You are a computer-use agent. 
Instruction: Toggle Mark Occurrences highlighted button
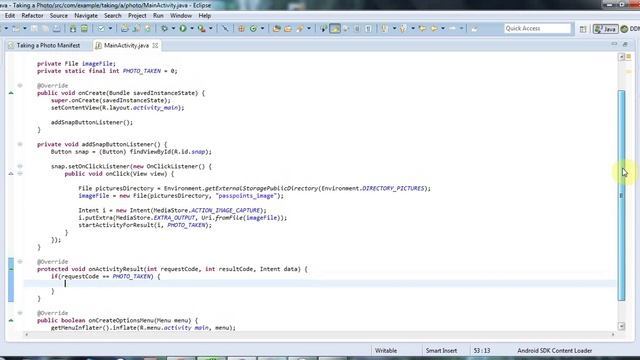click(335, 29)
